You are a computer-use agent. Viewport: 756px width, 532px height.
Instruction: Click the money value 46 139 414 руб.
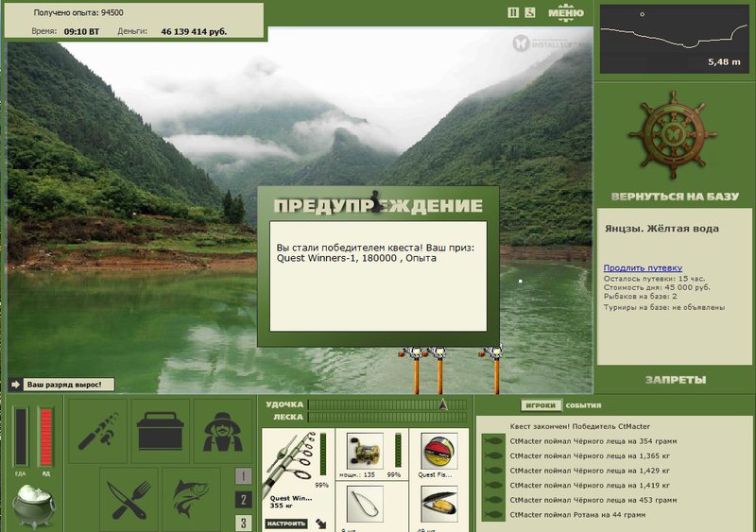194,32
